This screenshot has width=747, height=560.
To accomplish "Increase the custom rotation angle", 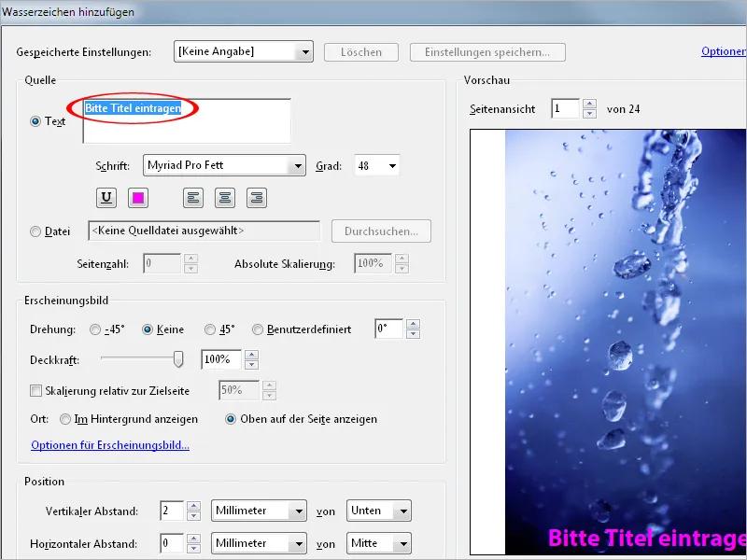I will (x=413, y=324).
